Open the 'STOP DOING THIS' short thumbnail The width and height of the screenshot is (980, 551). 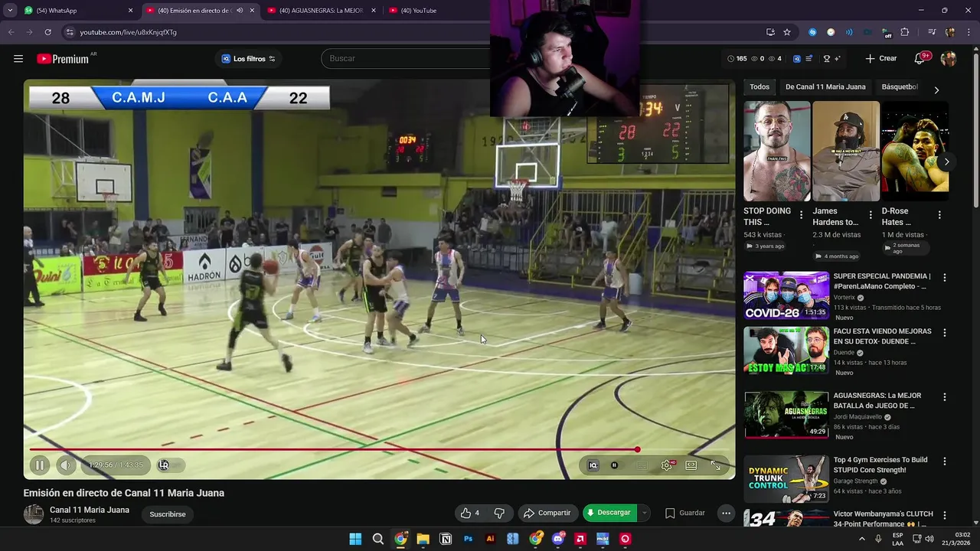pos(776,151)
